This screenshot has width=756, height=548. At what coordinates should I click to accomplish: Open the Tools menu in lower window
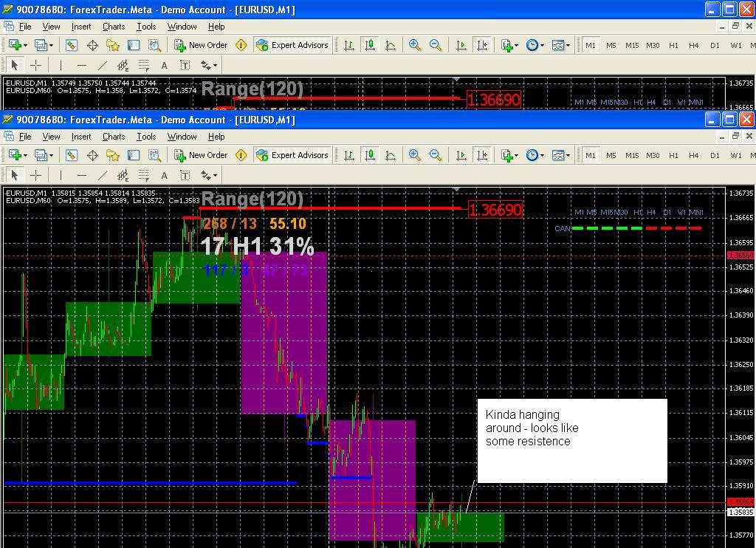(x=146, y=137)
